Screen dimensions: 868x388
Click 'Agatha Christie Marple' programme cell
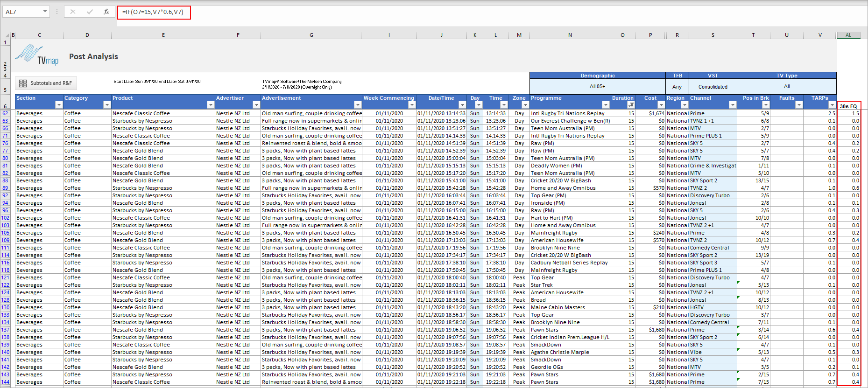[x=570, y=352]
